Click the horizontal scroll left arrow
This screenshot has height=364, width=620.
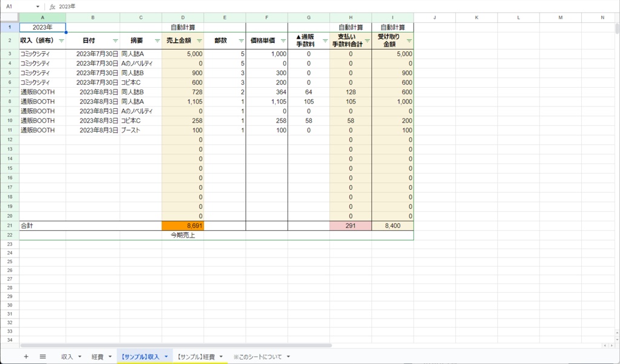(x=605, y=345)
